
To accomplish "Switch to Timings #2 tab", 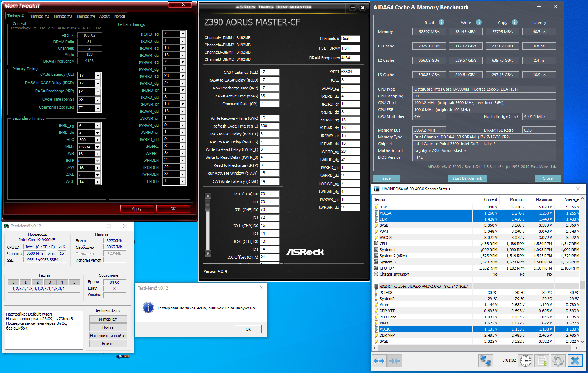I will [x=39, y=16].
